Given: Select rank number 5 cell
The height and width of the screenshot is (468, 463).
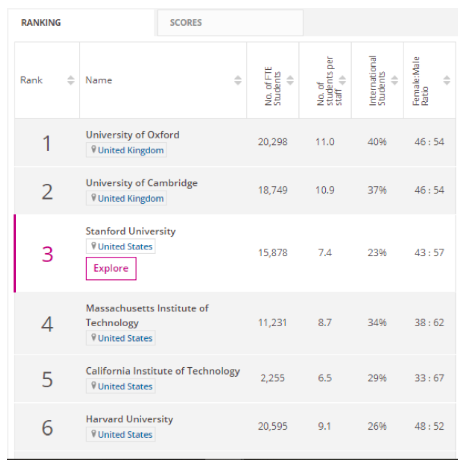Looking at the screenshot, I should (x=47, y=379).
